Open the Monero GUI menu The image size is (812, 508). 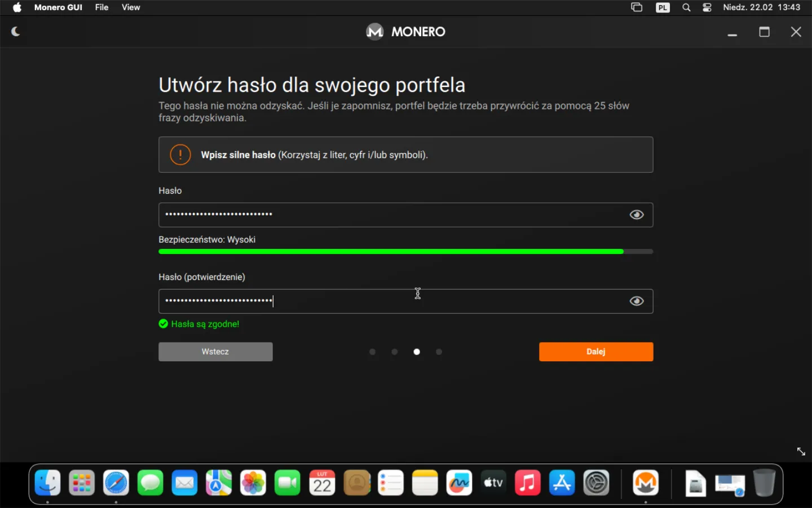(58, 7)
